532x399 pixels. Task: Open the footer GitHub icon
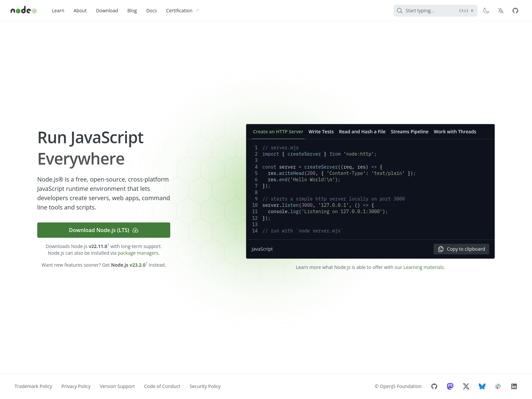[434, 386]
